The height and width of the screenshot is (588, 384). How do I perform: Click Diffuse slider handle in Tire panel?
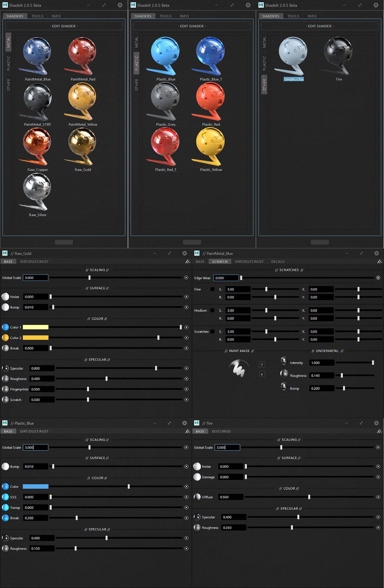click(309, 497)
